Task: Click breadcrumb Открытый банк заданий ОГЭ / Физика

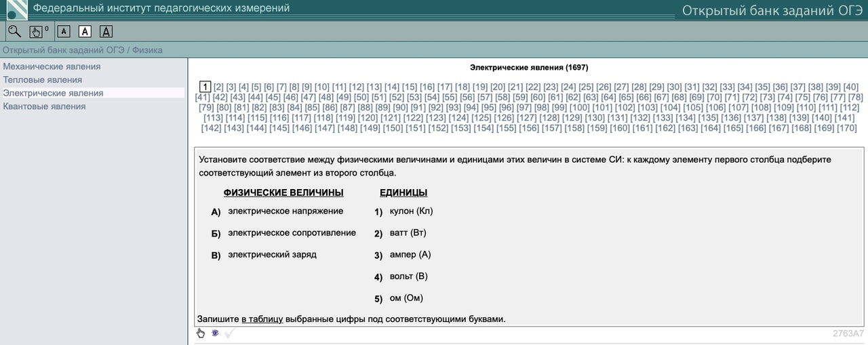Action: point(82,50)
